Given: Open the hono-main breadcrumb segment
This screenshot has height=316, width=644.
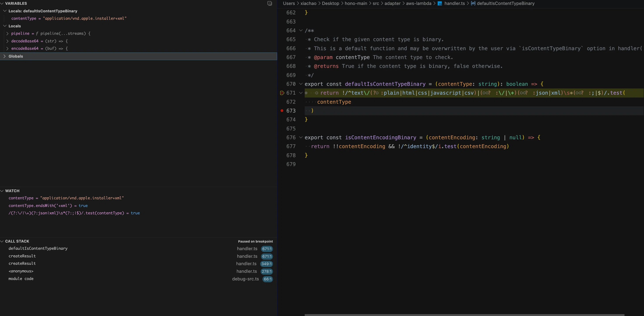Looking at the screenshot, I should [x=356, y=4].
